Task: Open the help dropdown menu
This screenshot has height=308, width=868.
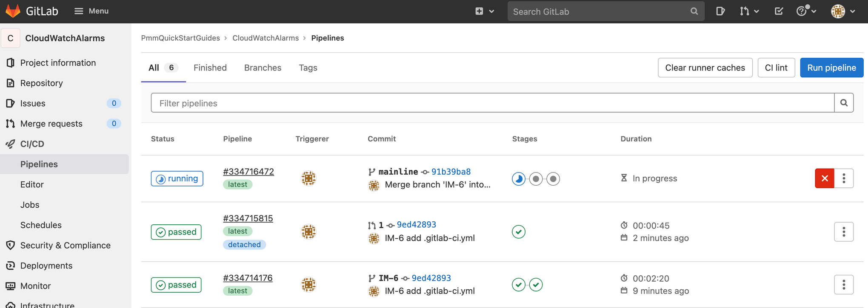Action: point(806,11)
